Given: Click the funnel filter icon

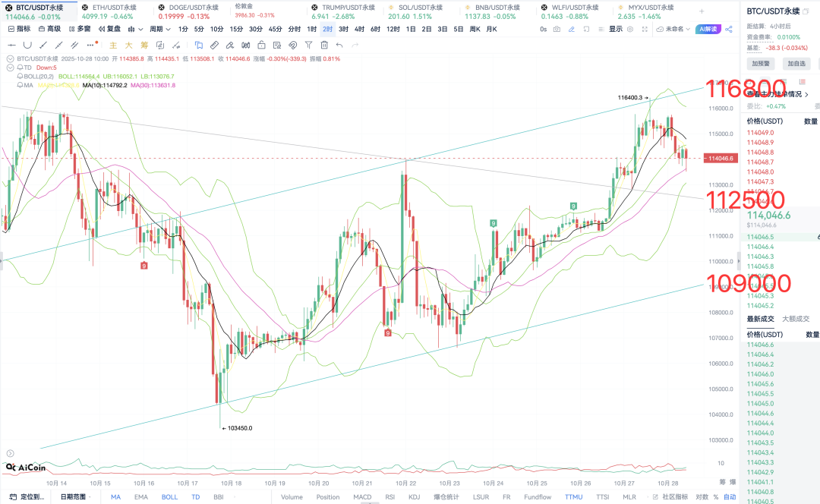Looking at the screenshot, I should (x=309, y=45).
